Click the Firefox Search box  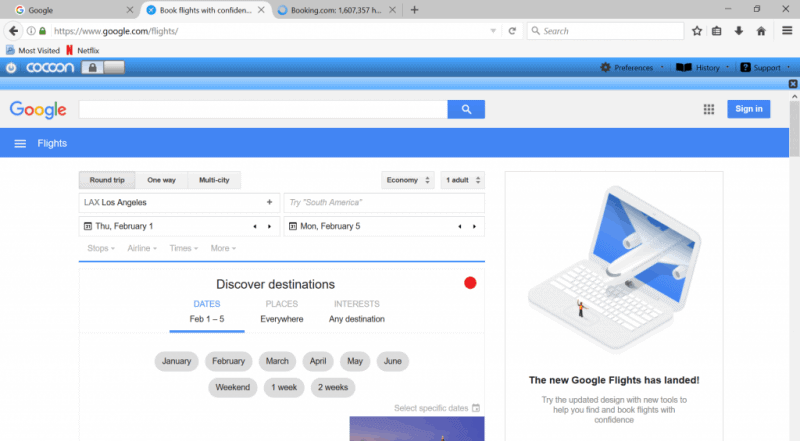pyautogui.click(x=605, y=31)
